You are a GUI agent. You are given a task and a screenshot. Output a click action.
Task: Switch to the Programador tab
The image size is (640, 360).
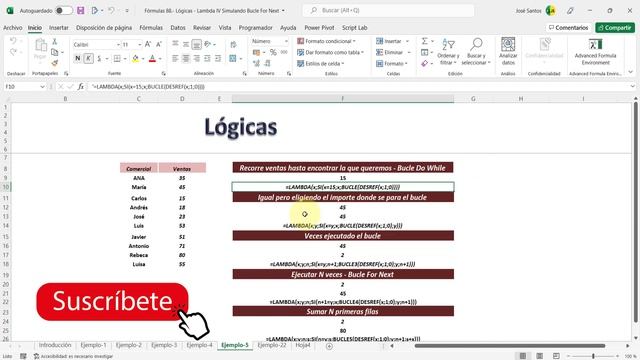tap(256, 28)
